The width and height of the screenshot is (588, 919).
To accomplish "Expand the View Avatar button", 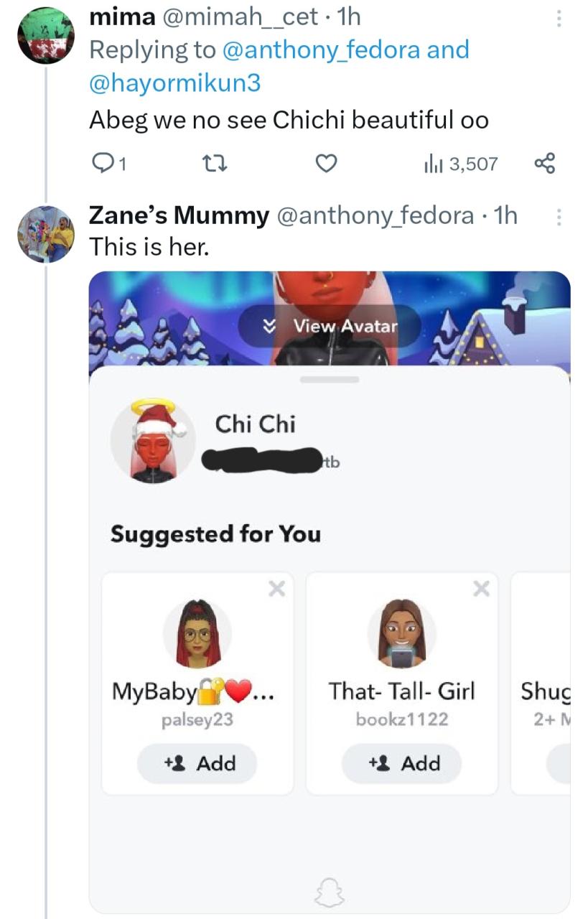I will click(x=330, y=326).
